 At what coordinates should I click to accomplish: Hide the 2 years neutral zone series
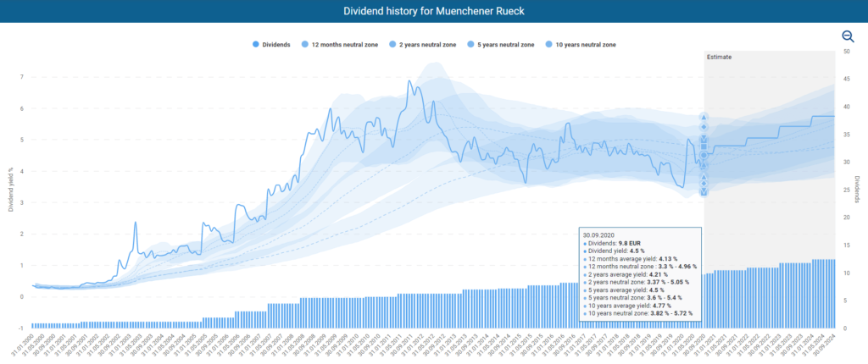point(422,44)
